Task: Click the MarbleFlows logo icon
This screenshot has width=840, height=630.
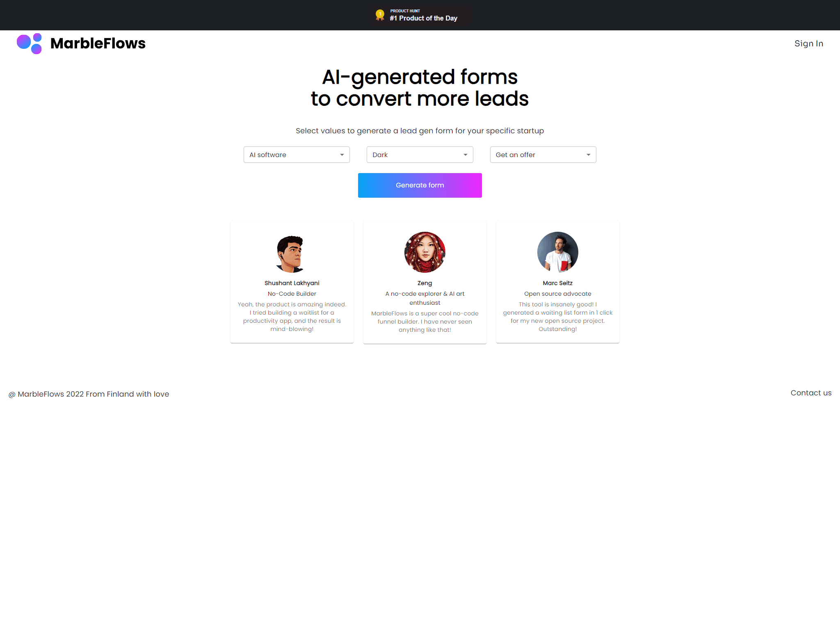Action: coord(29,43)
